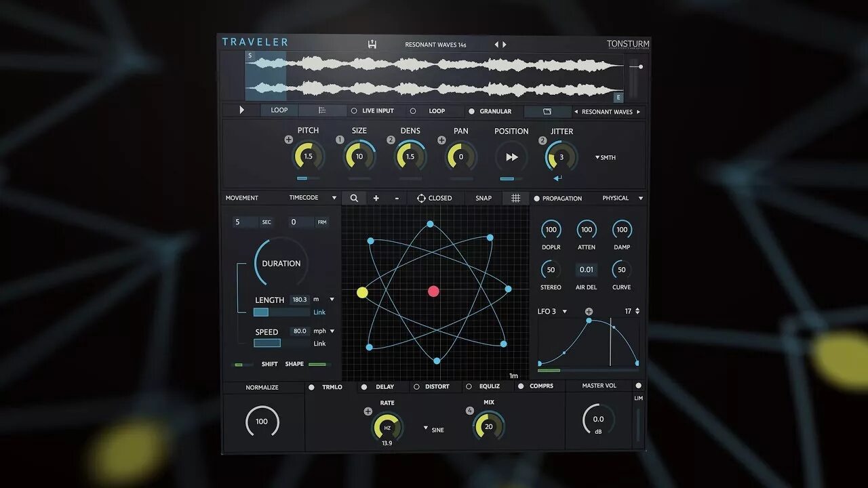This screenshot has width=868, height=488.
Task: Click the NORMALIZE header button
Action: tap(262, 388)
